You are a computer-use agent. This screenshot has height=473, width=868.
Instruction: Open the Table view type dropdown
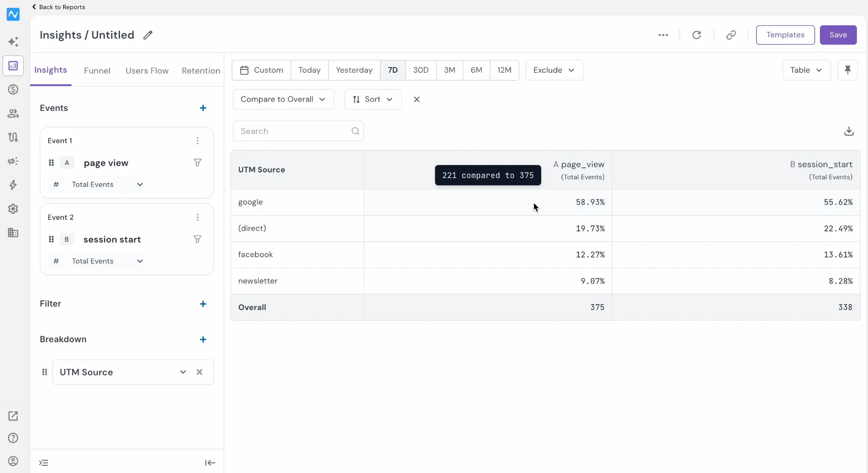[x=806, y=70]
